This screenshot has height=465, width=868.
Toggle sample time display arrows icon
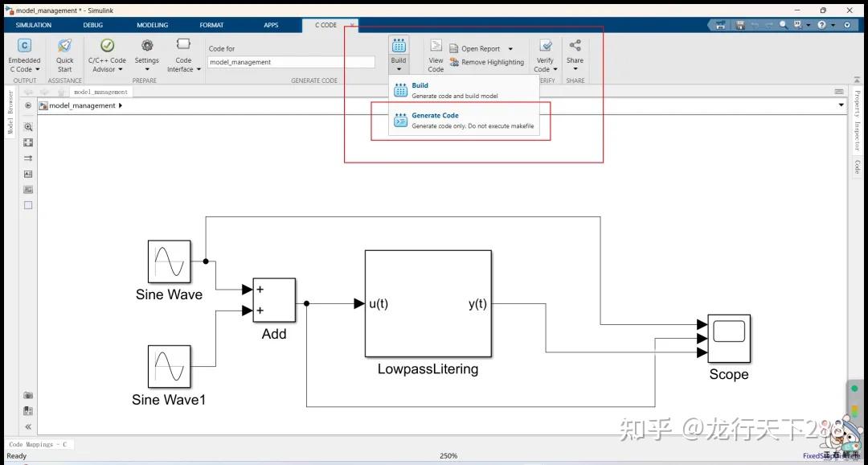coord(28,158)
